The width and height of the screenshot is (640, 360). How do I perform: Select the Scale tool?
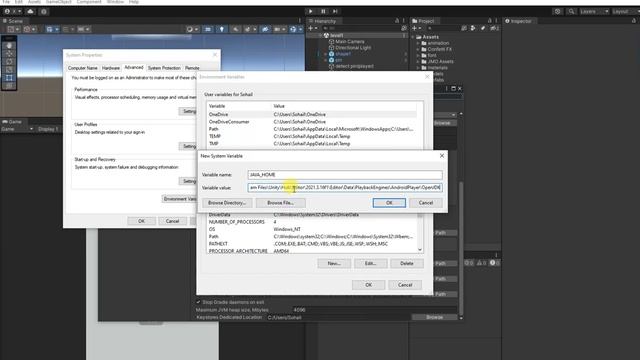click(9, 70)
